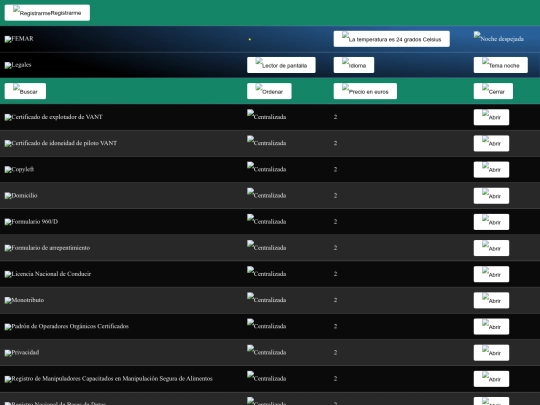Click Abrir in Padrón de Operadores Orgánicos row
This screenshot has width=540, height=405.
[x=491, y=327]
